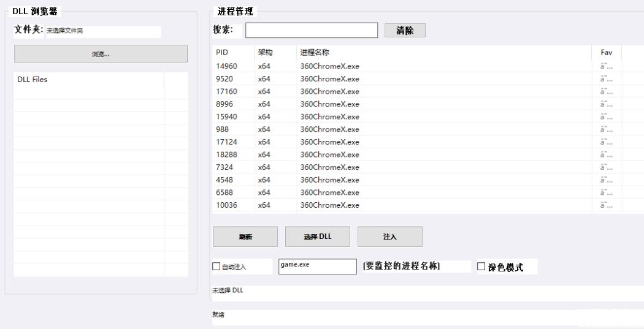644x329 pixels.
Task: Select the process row with PID 14960
Action: tap(428, 66)
